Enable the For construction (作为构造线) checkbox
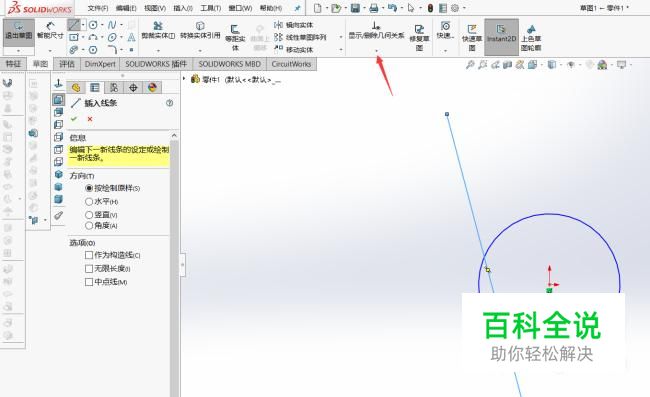 [89, 255]
